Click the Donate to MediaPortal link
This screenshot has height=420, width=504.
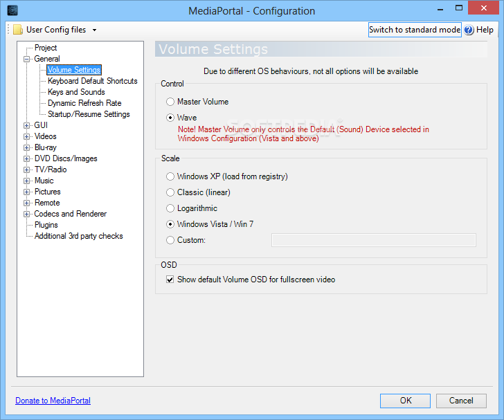53,401
